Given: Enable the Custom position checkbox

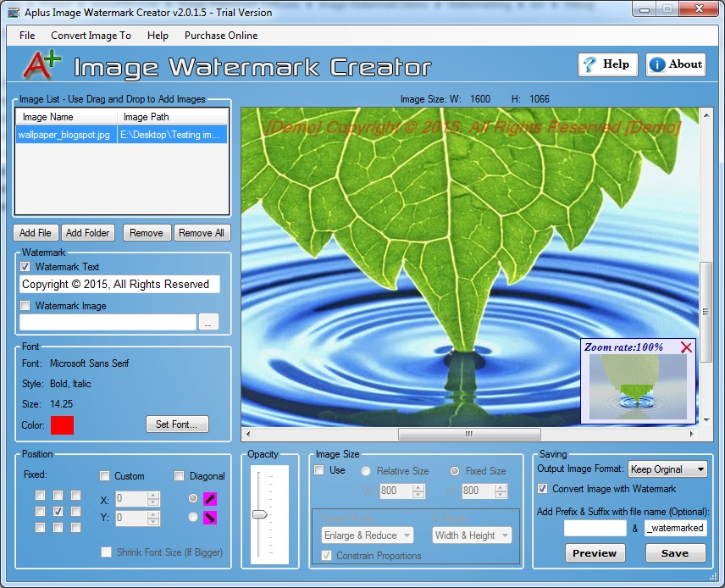Looking at the screenshot, I should (x=104, y=476).
